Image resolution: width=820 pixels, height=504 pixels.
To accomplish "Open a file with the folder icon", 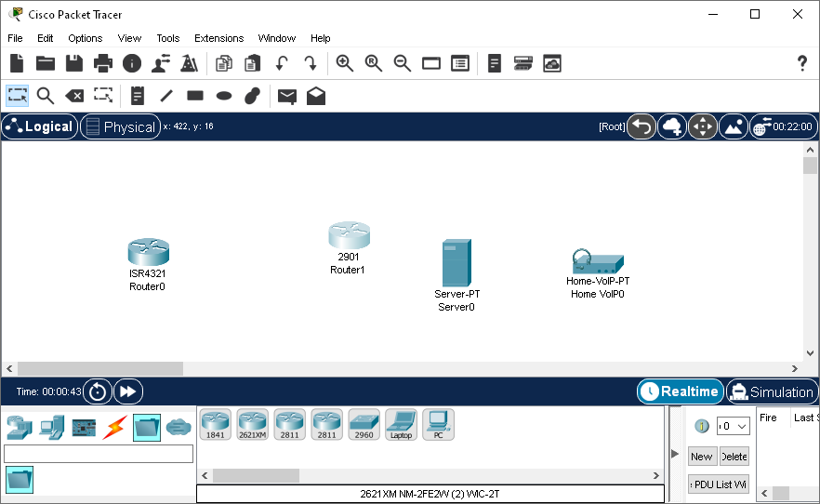I will click(46, 63).
